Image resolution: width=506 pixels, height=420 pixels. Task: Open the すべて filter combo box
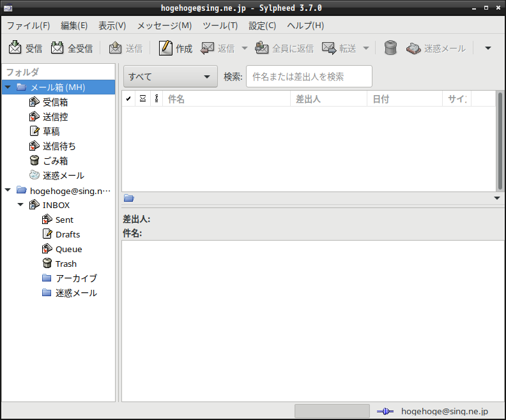(171, 77)
